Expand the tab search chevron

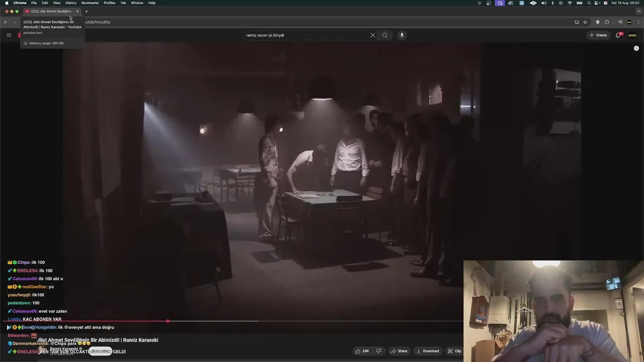tap(638, 11)
